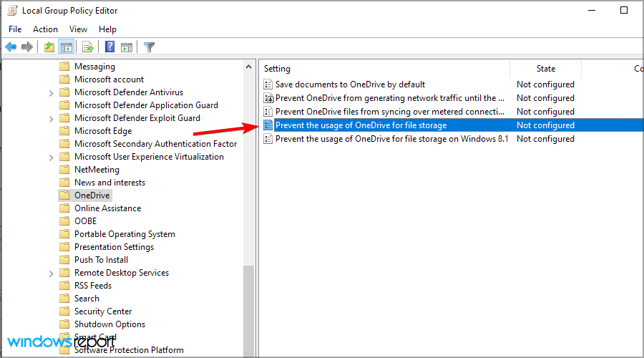644x358 pixels.
Task: Expand Remote Desktop Services node
Action: coord(51,274)
